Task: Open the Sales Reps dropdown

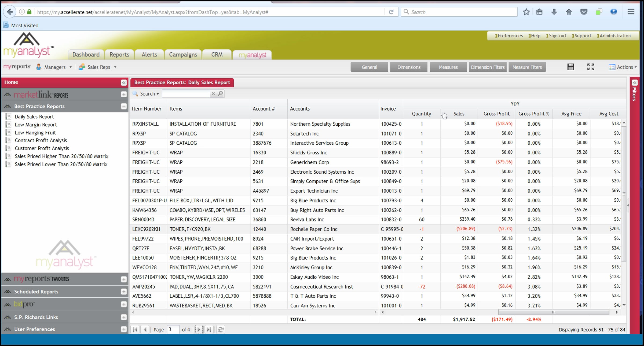Action: [98, 67]
